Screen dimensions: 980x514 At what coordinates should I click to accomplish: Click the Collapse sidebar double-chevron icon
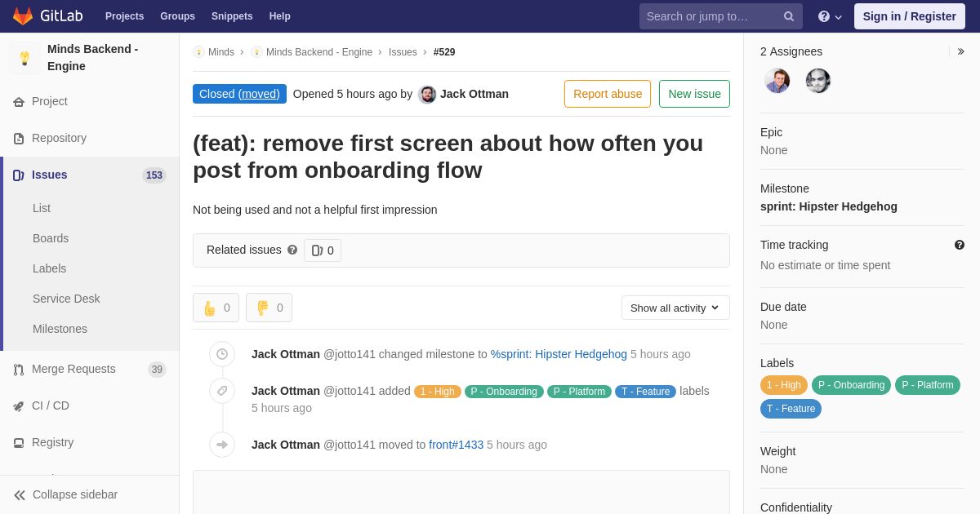tap(20, 495)
